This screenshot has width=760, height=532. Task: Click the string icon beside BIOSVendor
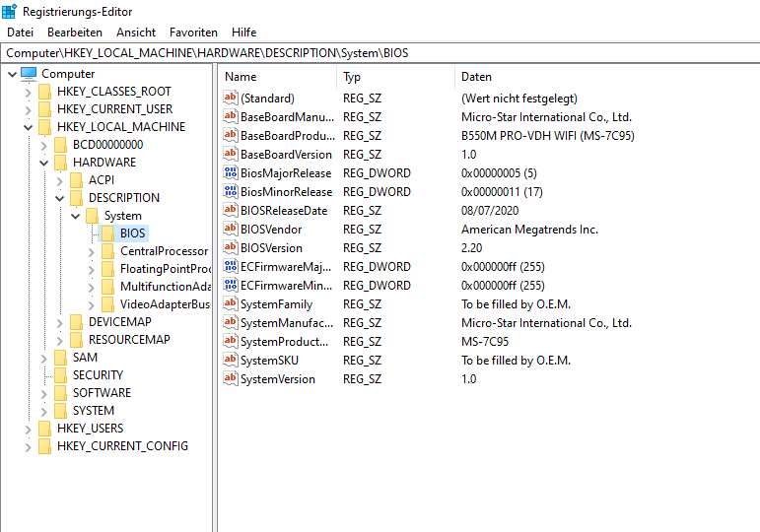click(231, 230)
